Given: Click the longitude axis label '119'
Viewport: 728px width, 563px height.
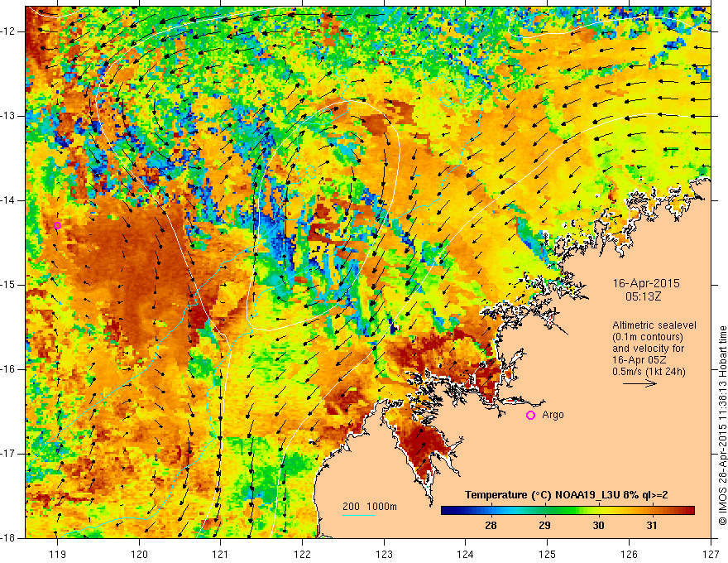Looking at the screenshot, I should pos(58,554).
